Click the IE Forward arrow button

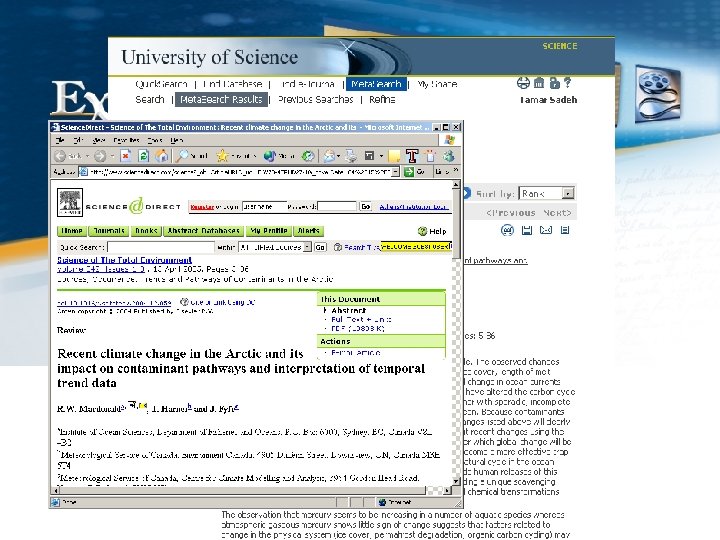[x=100, y=156]
